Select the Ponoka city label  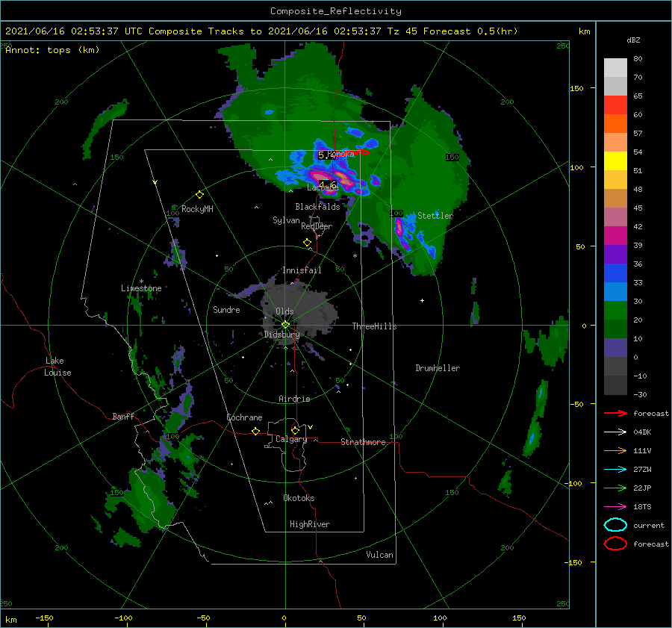[341, 154]
